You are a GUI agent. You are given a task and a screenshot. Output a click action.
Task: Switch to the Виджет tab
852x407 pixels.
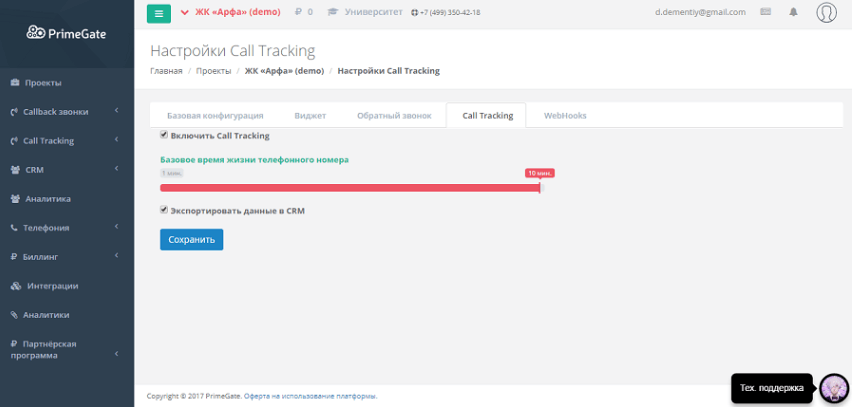(x=310, y=116)
